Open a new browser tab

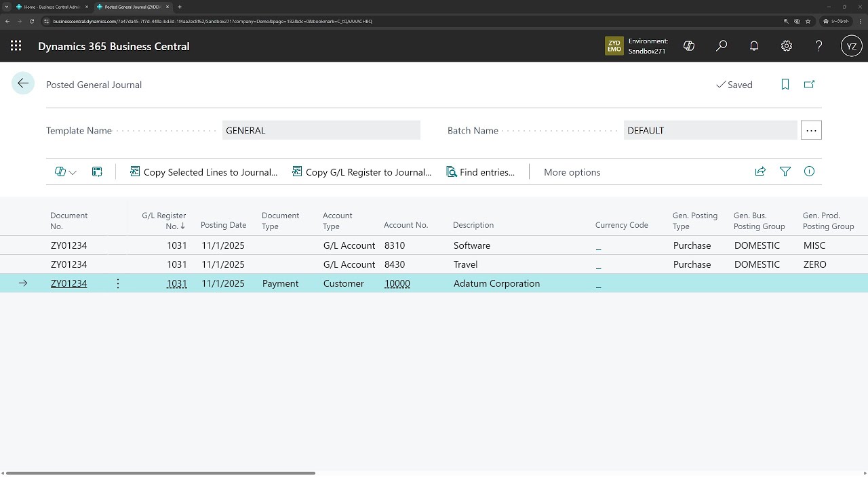pos(180,7)
